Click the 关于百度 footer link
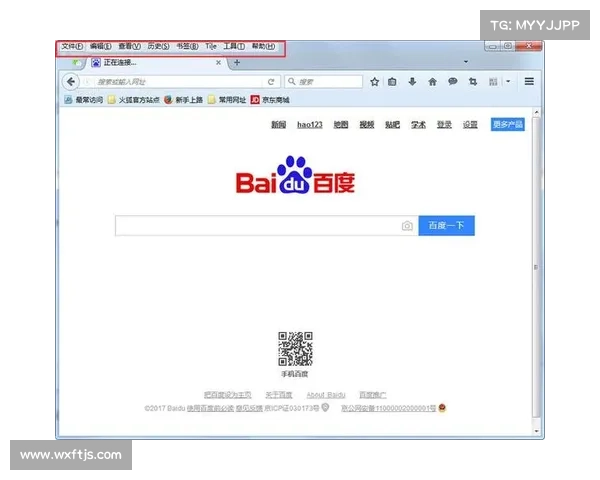Screen dimensions: 600x480 pyautogui.click(x=279, y=395)
